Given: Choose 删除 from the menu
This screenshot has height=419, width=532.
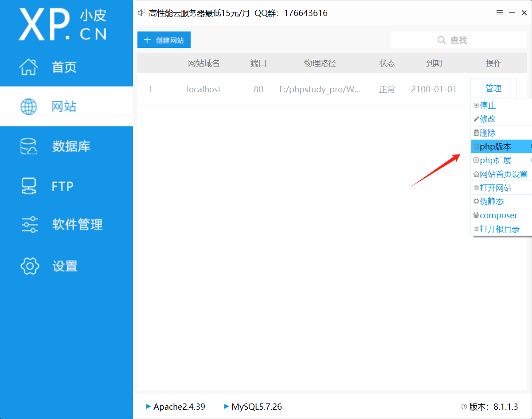Looking at the screenshot, I should [x=501, y=133].
